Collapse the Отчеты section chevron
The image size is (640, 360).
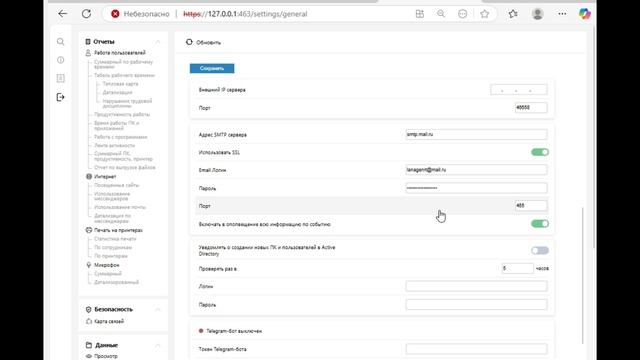click(x=158, y=42)
